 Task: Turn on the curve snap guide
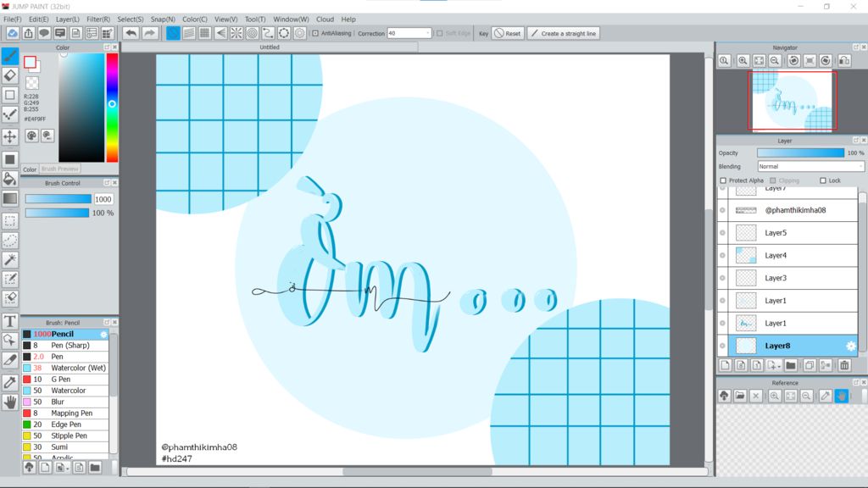pos(268,33)
